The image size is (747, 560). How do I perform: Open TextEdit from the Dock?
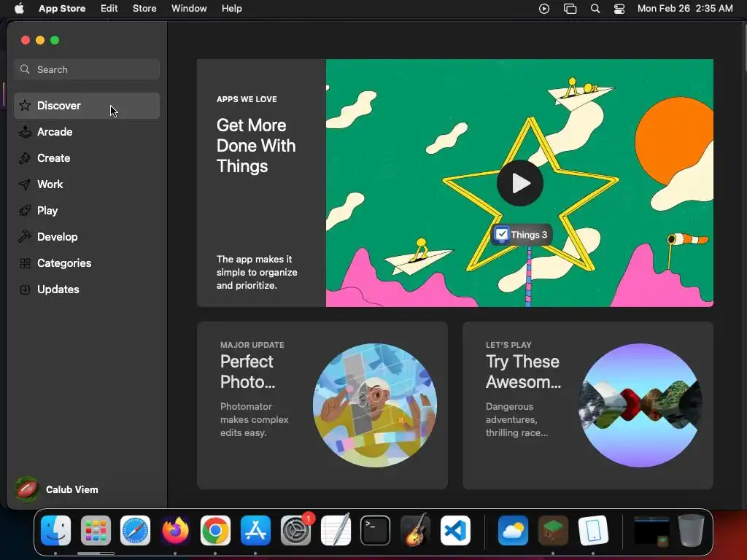pyautogui.click(x=336, y=531)
